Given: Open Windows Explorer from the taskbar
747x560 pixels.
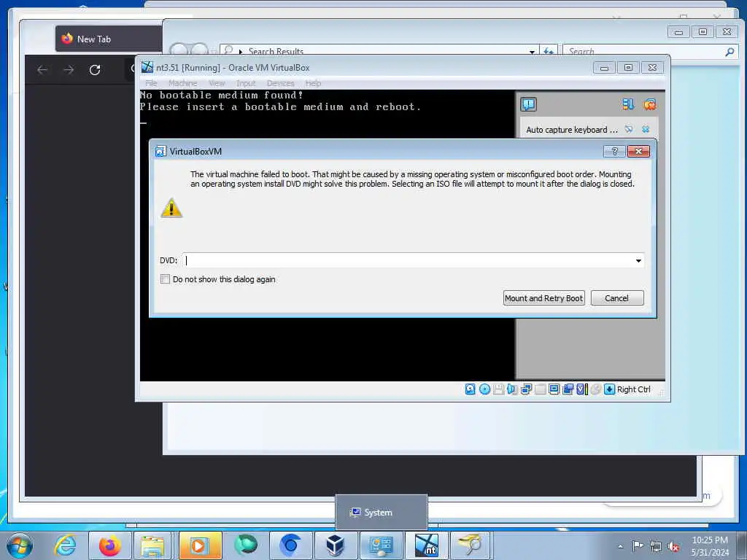Looking at the screenshot, I should pos(152,545).
